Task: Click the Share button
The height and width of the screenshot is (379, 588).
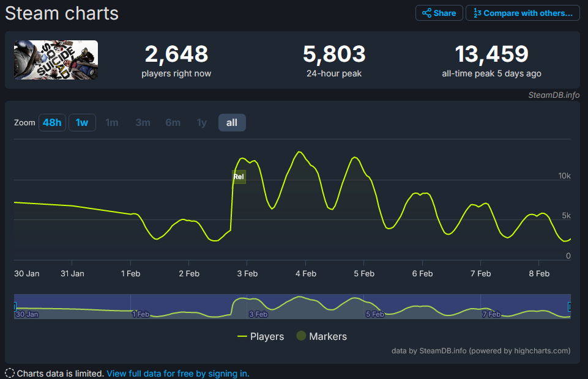Action: click(439, 13)
